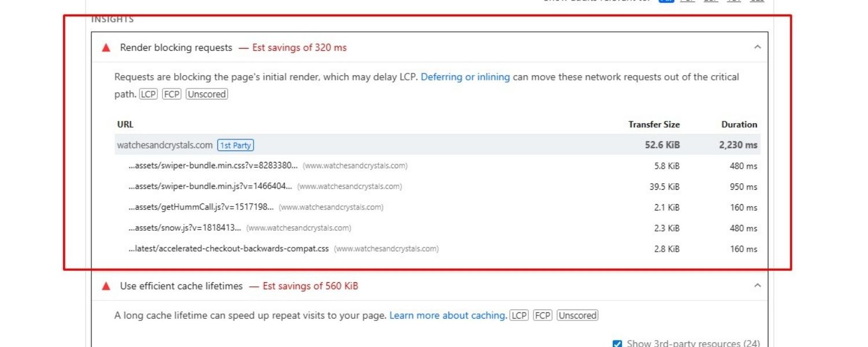Open the Learn more about caching link
Screen dimensions: 868x347
click(448, 315)
